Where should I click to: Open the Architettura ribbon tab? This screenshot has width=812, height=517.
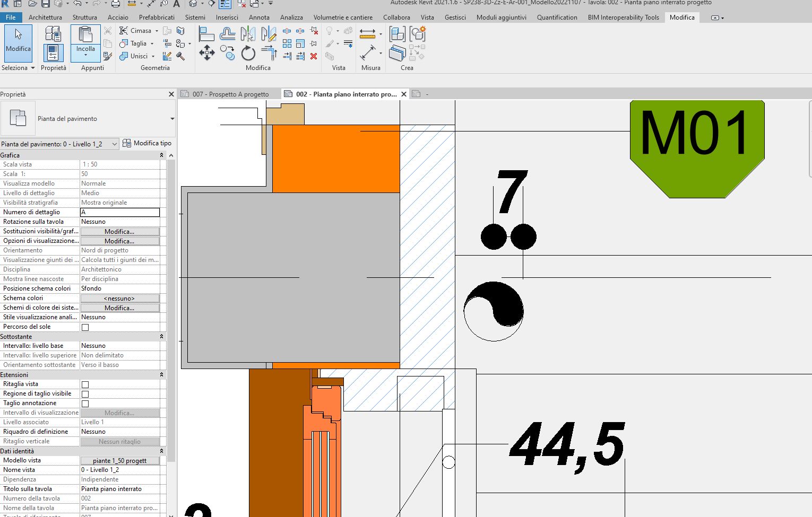point(45,17)
